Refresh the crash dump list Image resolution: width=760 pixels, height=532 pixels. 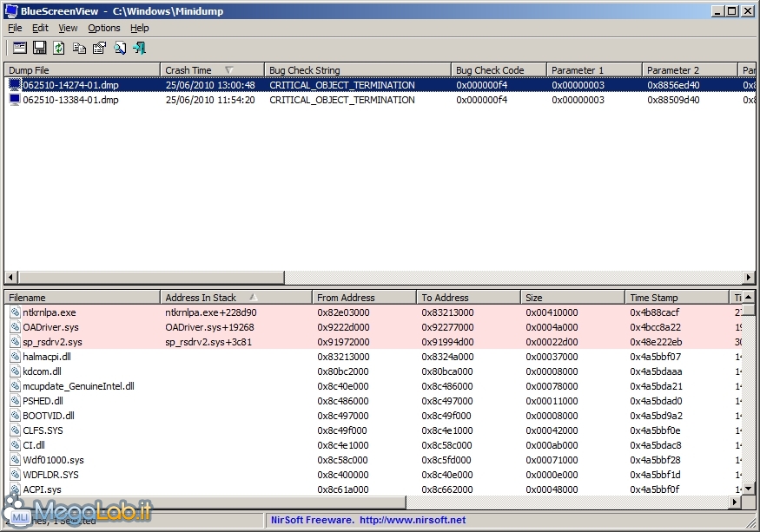(59, 48)
